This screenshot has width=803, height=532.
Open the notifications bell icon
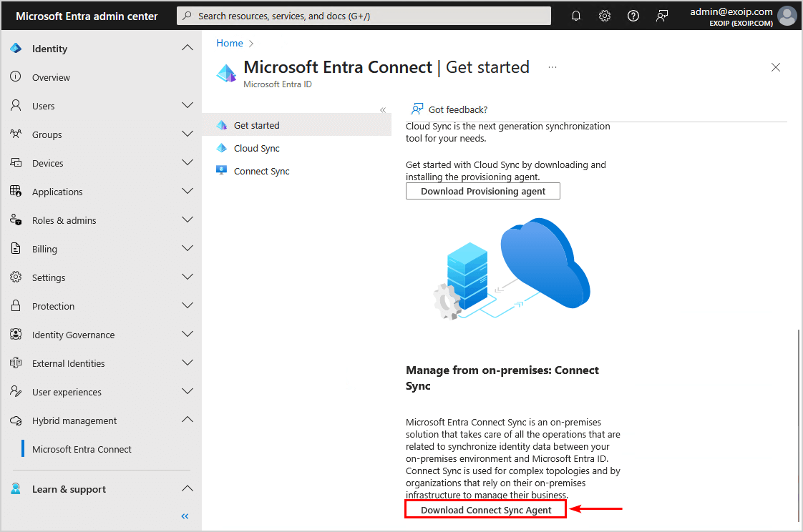tap(576, 15)
